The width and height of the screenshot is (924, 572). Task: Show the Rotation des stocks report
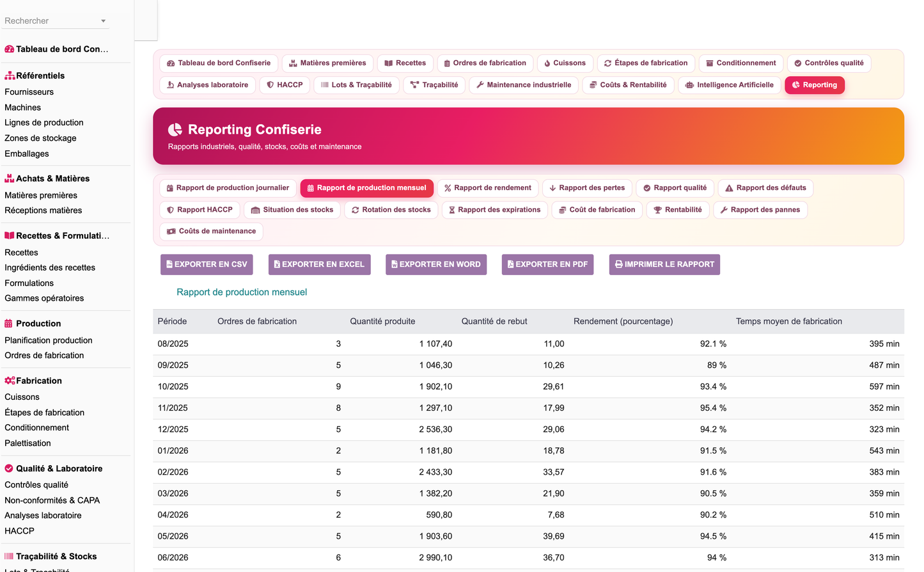(x=391, y=210)
